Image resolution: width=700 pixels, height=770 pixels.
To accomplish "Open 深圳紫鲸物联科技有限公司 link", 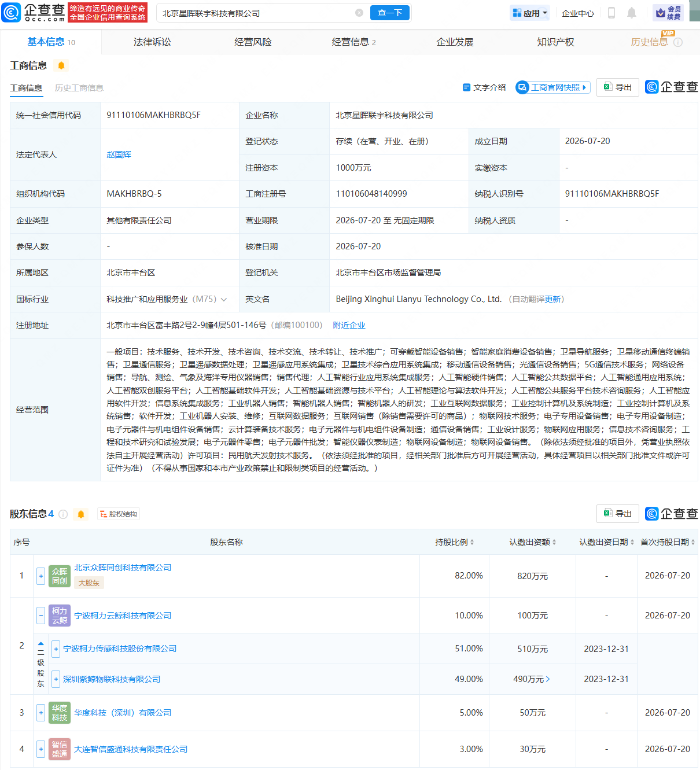I will tap(112, 679).
